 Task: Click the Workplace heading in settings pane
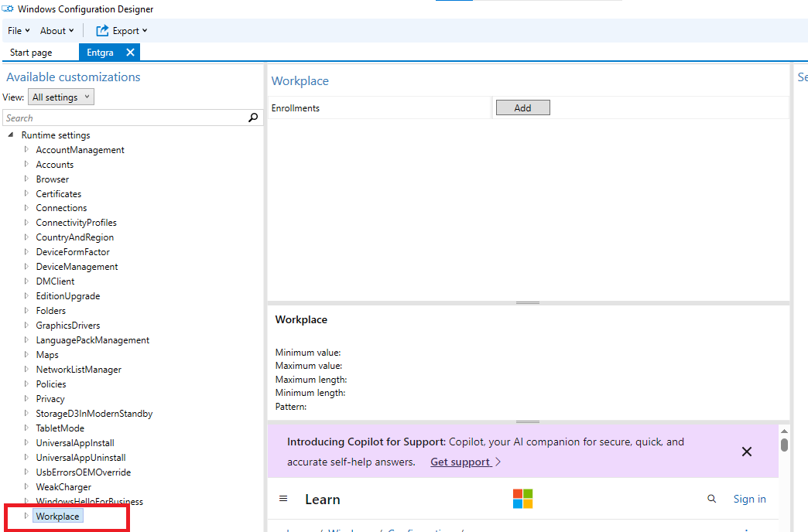tap(300, 81)
